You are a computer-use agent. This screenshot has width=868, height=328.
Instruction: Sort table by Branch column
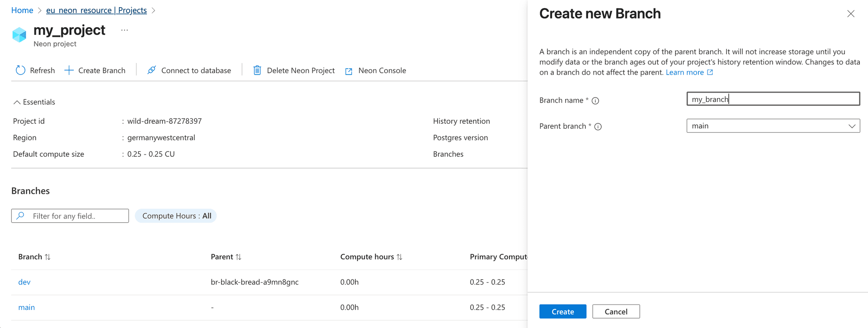point(47,257)
